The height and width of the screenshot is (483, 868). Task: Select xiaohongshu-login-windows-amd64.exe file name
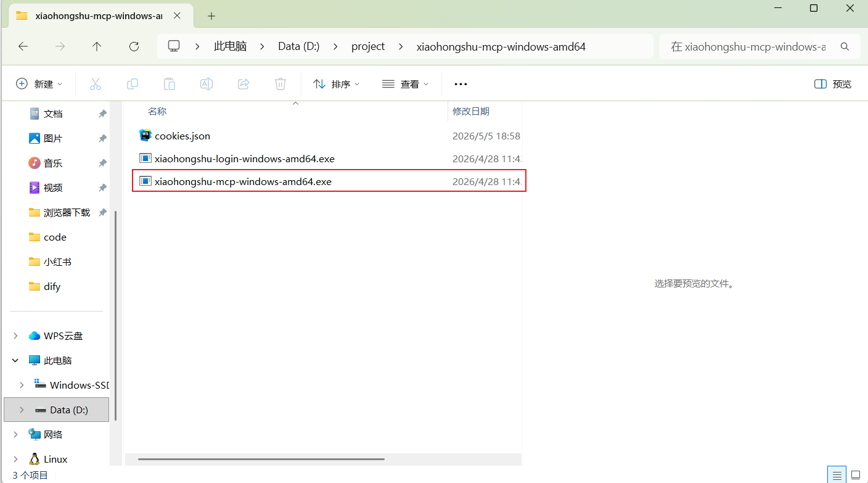coord(245,159)
